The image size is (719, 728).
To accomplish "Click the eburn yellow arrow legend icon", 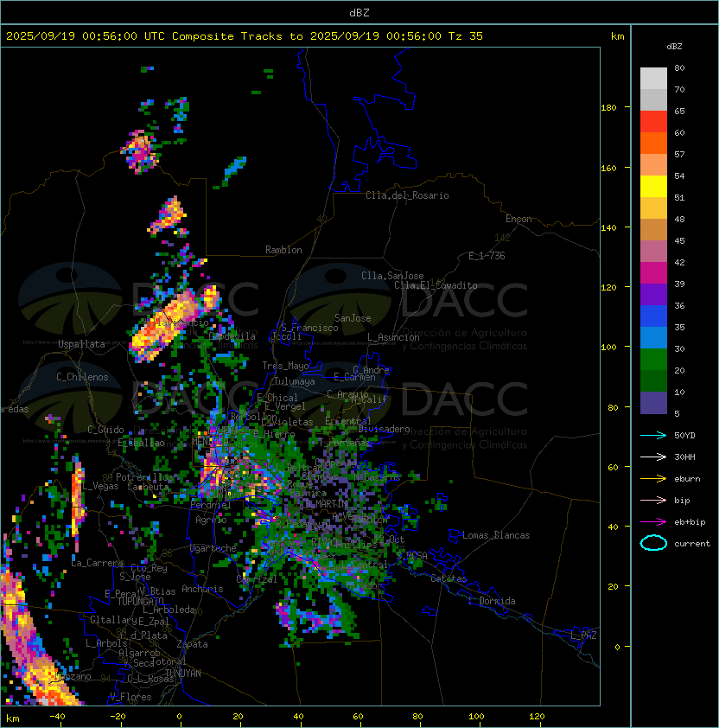I will 653,479.
